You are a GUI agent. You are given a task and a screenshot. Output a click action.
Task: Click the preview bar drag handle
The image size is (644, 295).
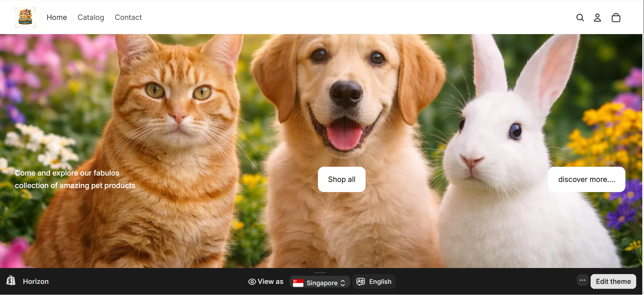coord(320,272)
